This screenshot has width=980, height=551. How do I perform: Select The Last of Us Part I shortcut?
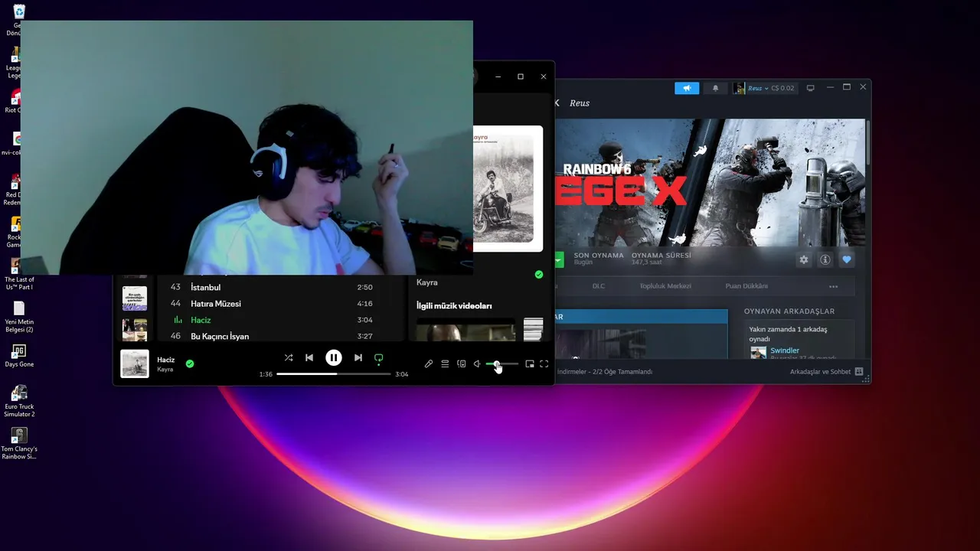coord(19,274)
